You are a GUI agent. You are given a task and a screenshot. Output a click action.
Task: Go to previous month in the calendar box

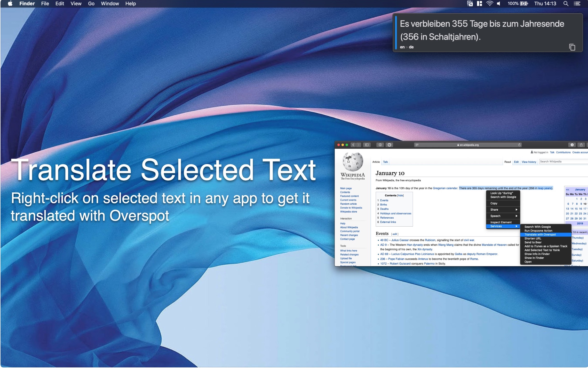click(567, 190)
